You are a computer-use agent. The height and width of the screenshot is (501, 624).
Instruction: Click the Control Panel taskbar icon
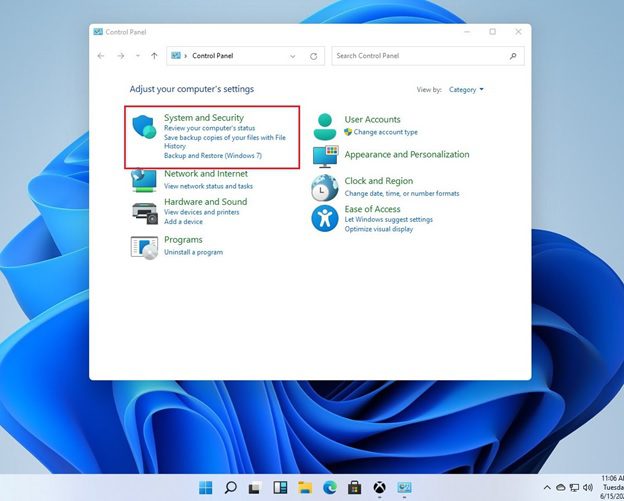[404, 487]
